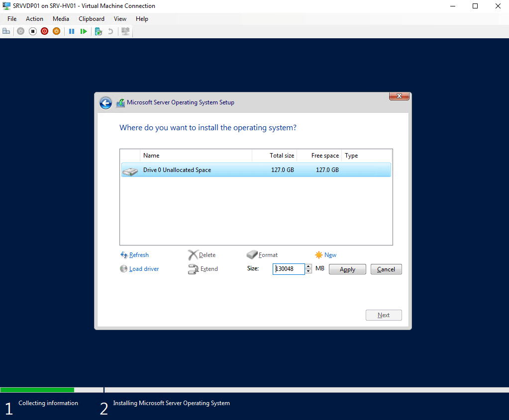Image resolution: width=509 pixels, height=420 pixels.
Task: Save VM state with the orange power icon
Action: [57, 31]
